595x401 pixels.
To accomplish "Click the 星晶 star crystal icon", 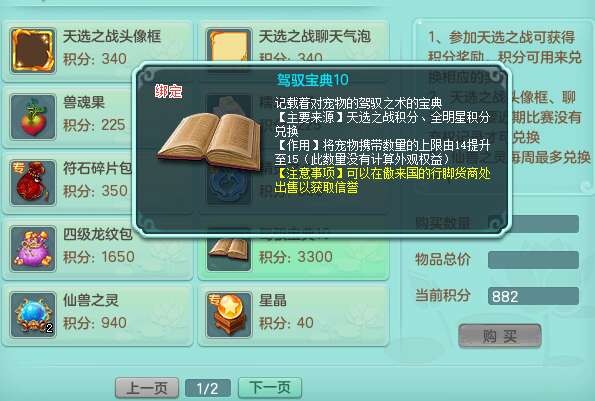I will tap(229, 315).
